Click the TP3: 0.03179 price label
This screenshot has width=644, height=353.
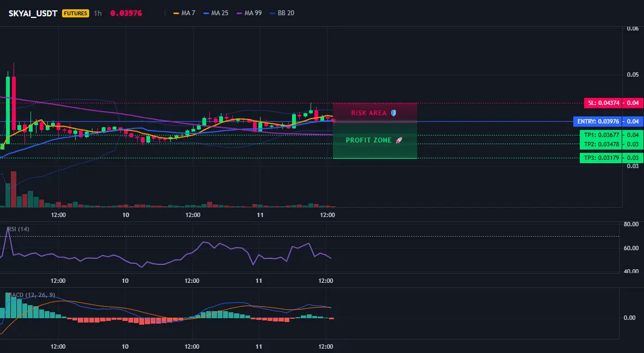[x=601, y=158]
